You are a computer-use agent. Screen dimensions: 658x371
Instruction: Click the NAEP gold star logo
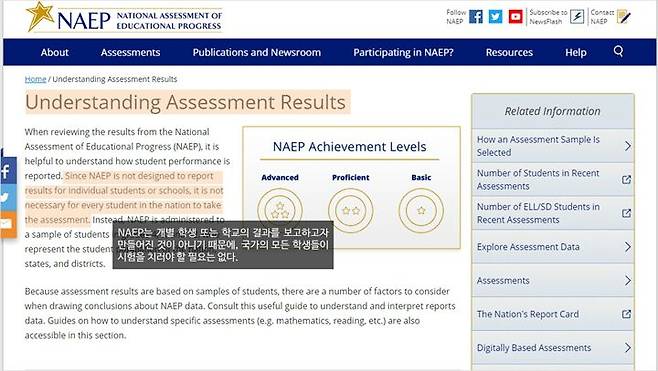click(x=40, y=16)
